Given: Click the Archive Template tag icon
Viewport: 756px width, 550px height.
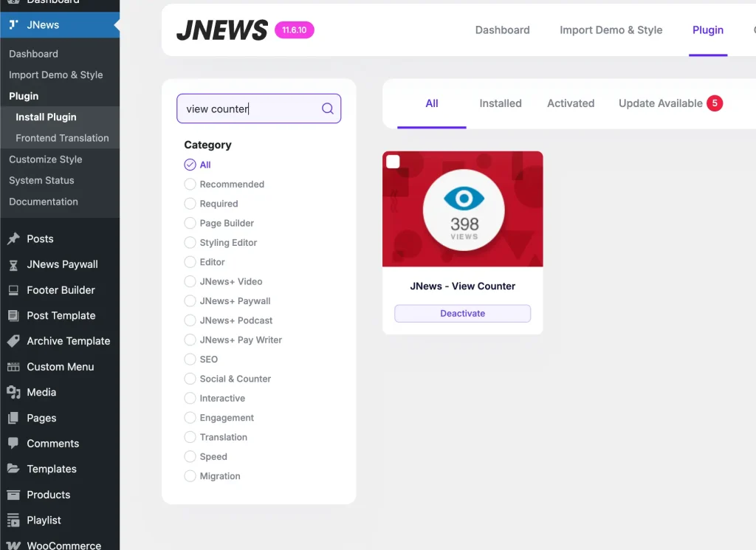Looking at the screenshot, I should 13,341.
